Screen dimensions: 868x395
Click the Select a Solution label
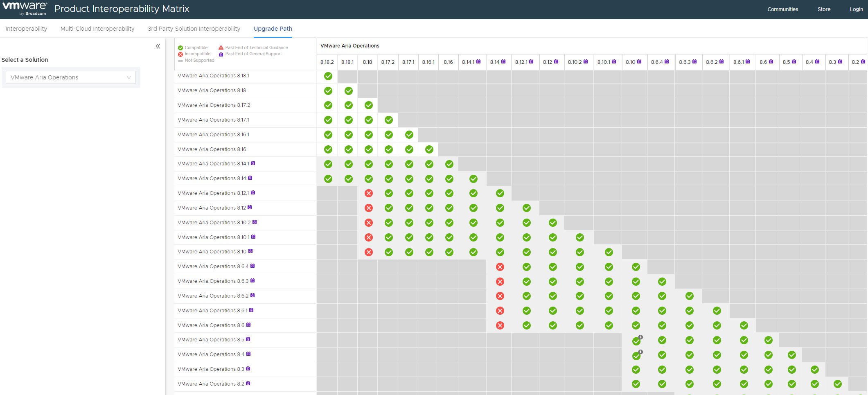(25, 60)
